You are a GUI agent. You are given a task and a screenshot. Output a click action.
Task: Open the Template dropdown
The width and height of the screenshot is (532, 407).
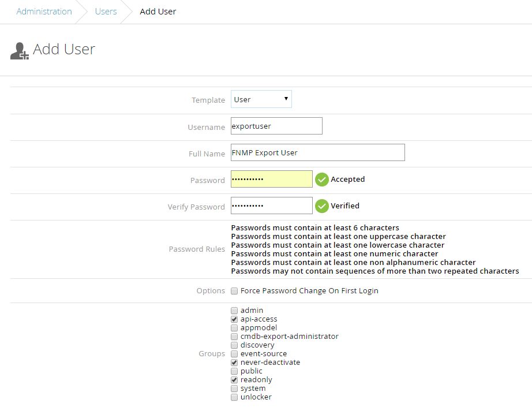click(x=261, y=99)
